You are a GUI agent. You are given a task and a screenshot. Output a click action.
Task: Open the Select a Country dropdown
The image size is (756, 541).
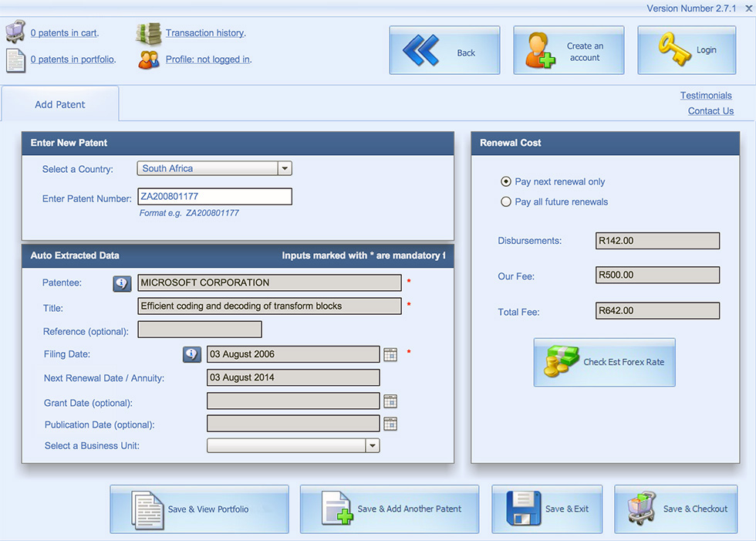pos(214,168)
